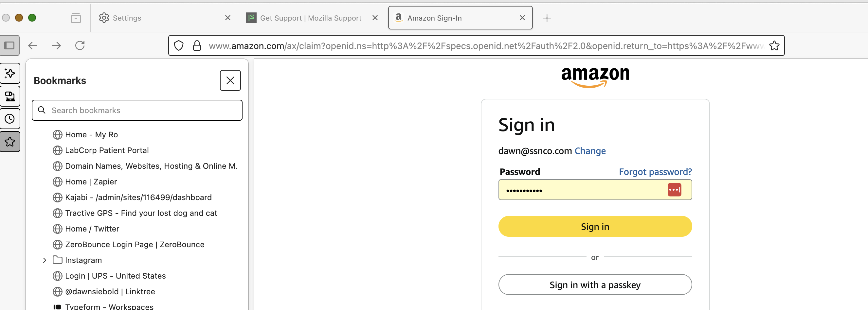
Task: Go back to the previous page
Action: pyautogui.click(x=33, y=45)
